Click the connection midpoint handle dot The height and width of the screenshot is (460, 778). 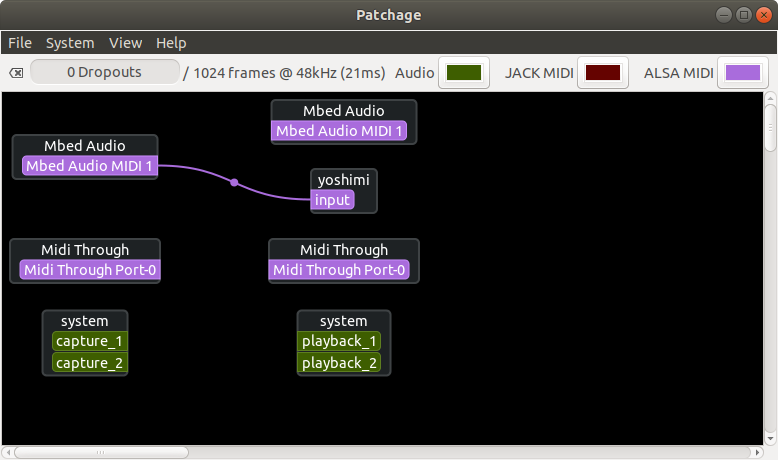click(x=234, y=182)
